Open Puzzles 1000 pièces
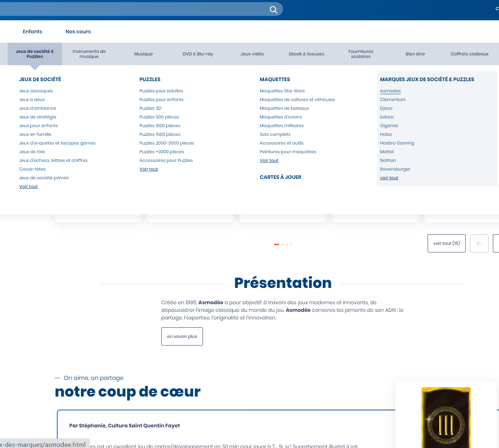 [x=160, y=126]
